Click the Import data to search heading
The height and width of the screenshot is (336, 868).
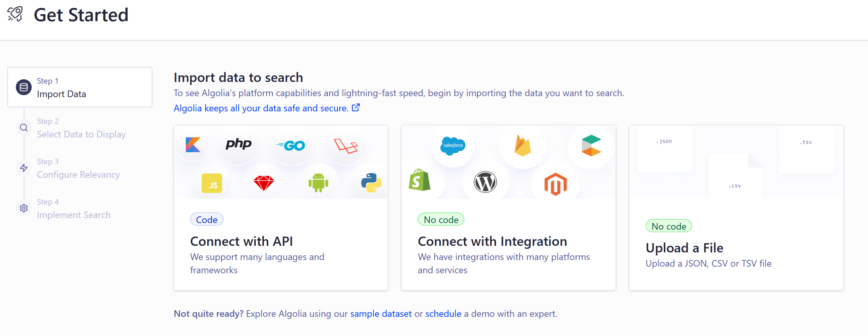pyautogui.click(x=238, y=78)
